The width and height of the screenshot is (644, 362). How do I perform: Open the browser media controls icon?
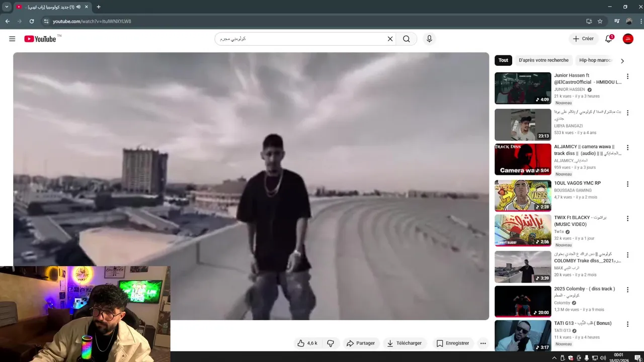point(617,21)
